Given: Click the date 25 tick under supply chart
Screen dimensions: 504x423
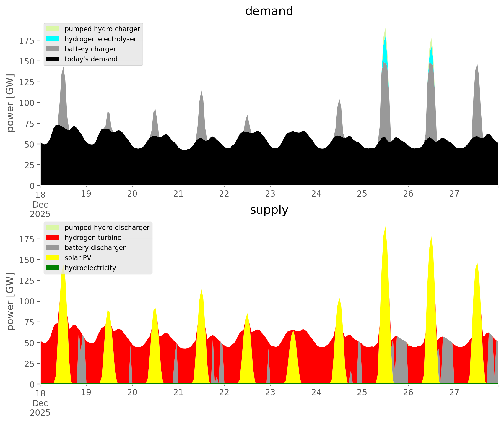Looking at the screenshot, I should 362,393.
